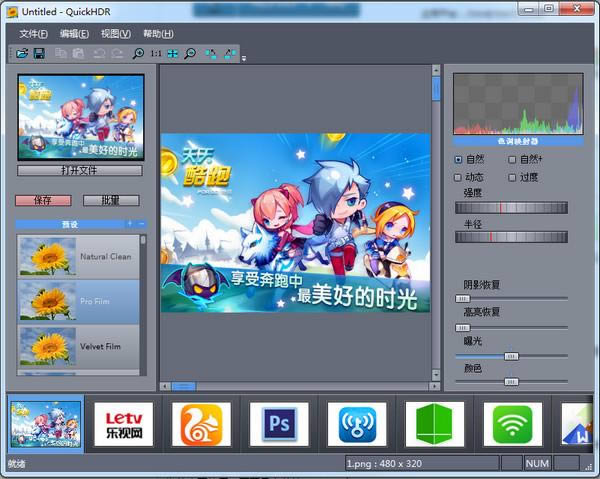
Task: Click the greyed-out copy toolbar icon
Action: 60,53
